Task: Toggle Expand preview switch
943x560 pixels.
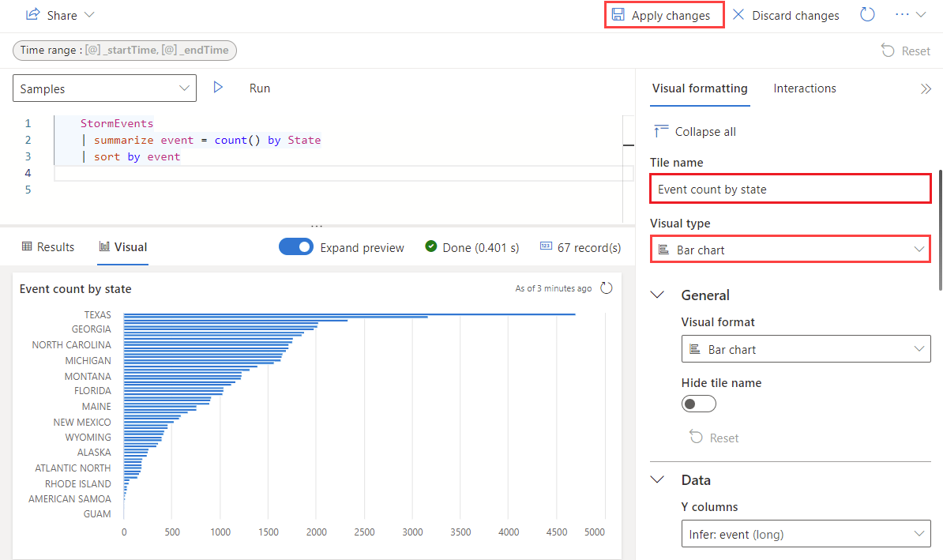Action: click(x=296, y=247)
